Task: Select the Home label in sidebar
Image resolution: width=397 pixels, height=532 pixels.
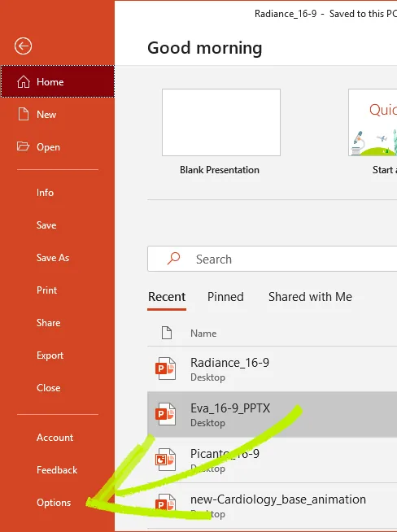Action: (x=50, y=82)
